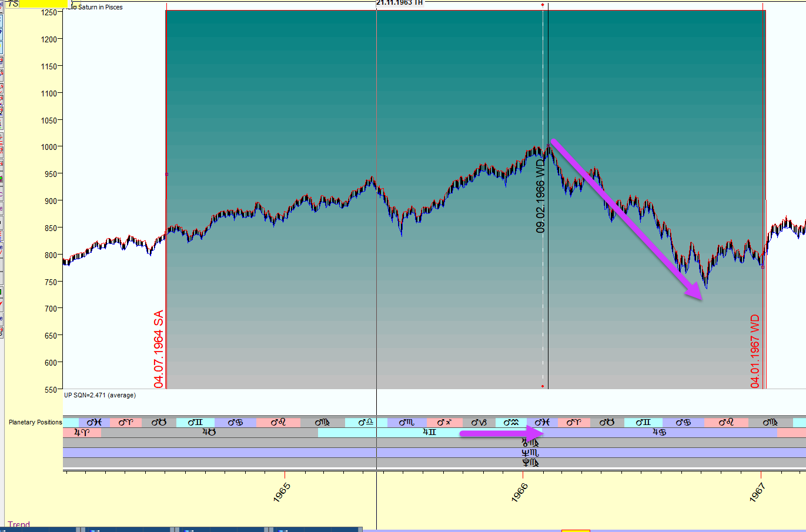Viewport: 806px width, 532px height.
Task: Click the 1250 price axis label
Action: point(49,12)
